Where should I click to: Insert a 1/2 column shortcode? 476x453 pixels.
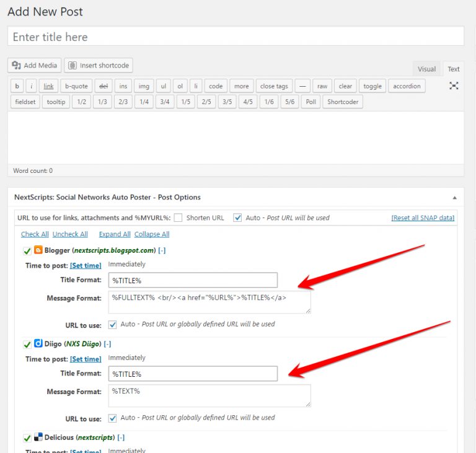82,102
